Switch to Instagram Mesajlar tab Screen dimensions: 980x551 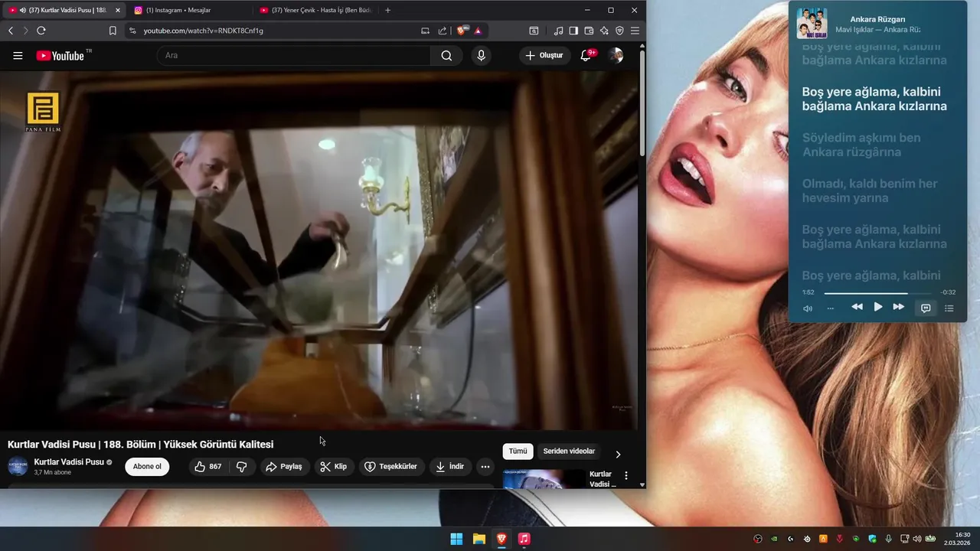pyautogui.click(x=189, y=10)
